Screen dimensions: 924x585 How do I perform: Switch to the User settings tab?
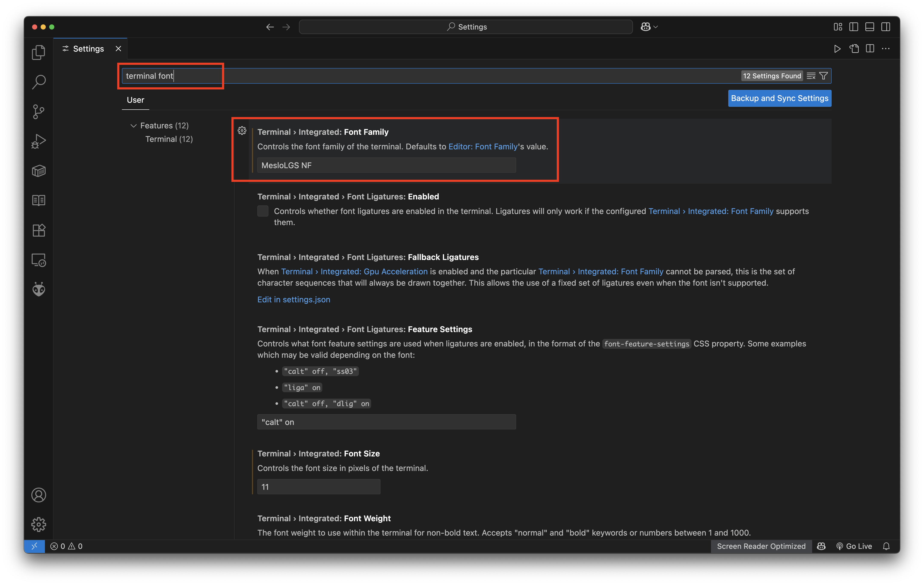[135, 100]
